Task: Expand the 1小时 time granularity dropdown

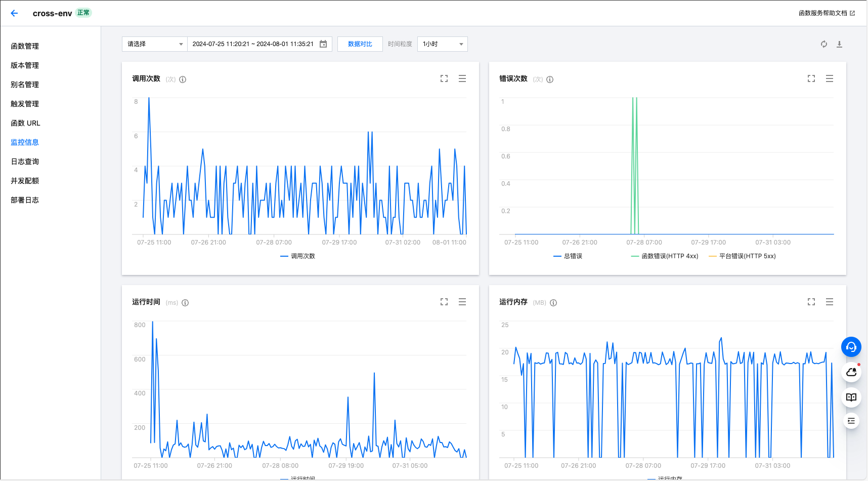Action: pos(443,44)
